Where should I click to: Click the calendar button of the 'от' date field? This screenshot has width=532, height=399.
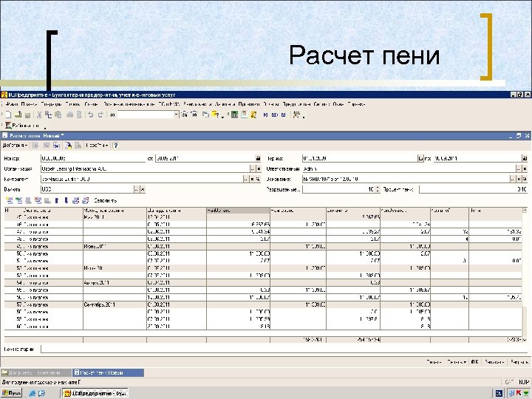(x=258, y=158)
